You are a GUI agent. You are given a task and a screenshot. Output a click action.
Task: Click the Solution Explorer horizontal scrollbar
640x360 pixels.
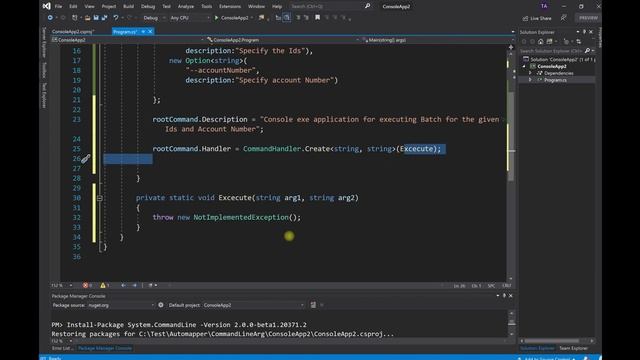click(x=557, y=340)
